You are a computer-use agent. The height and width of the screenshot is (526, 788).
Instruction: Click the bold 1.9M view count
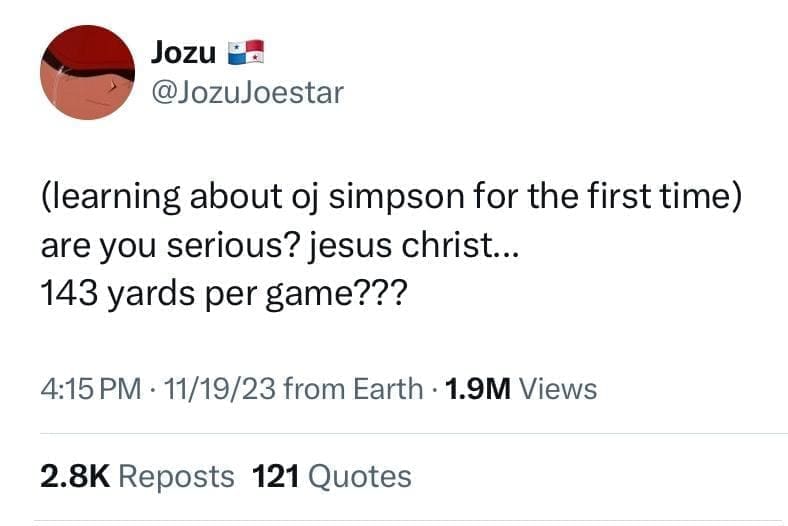coord(477,388)
